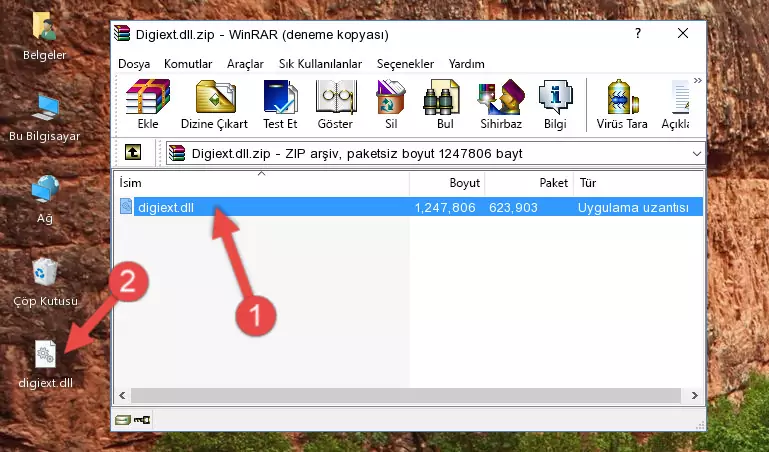
Task: Sort by the Boyut column header
Action: 447,183
